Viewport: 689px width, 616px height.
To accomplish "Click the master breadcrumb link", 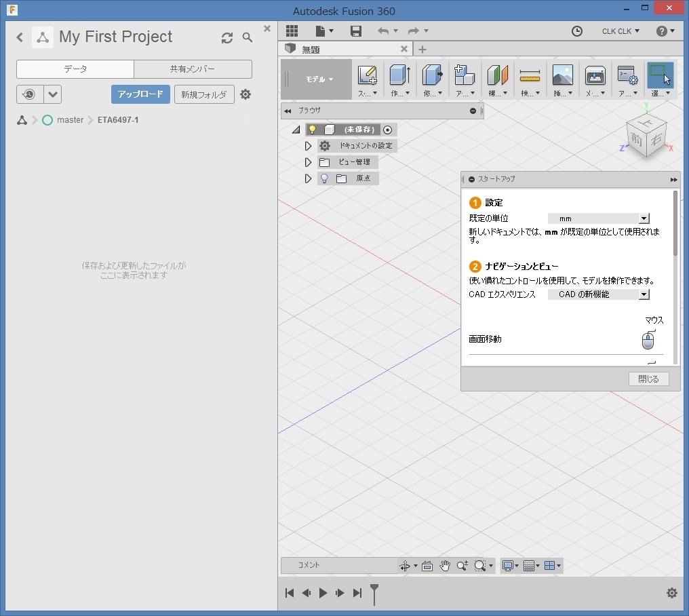I will [x=70, y=120].
